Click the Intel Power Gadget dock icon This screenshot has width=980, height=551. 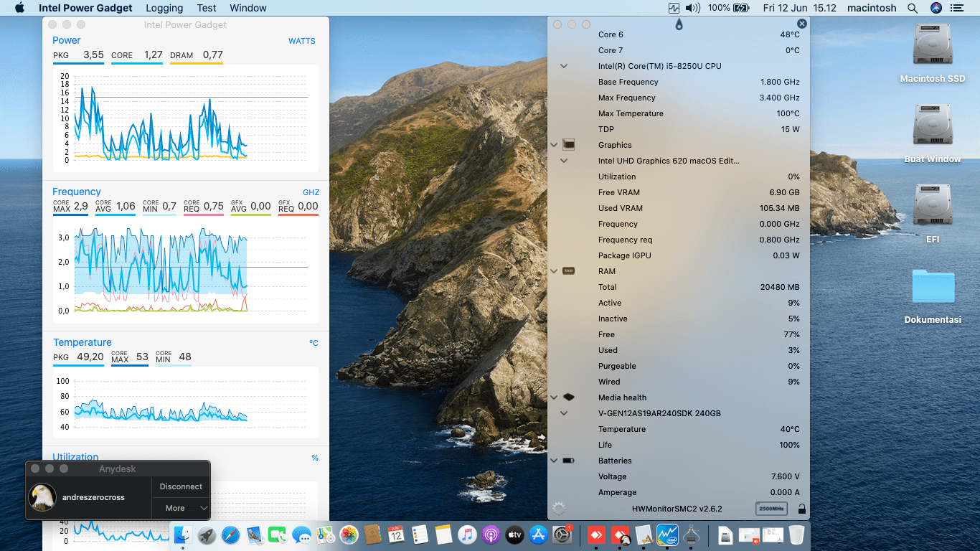(667, 534)
